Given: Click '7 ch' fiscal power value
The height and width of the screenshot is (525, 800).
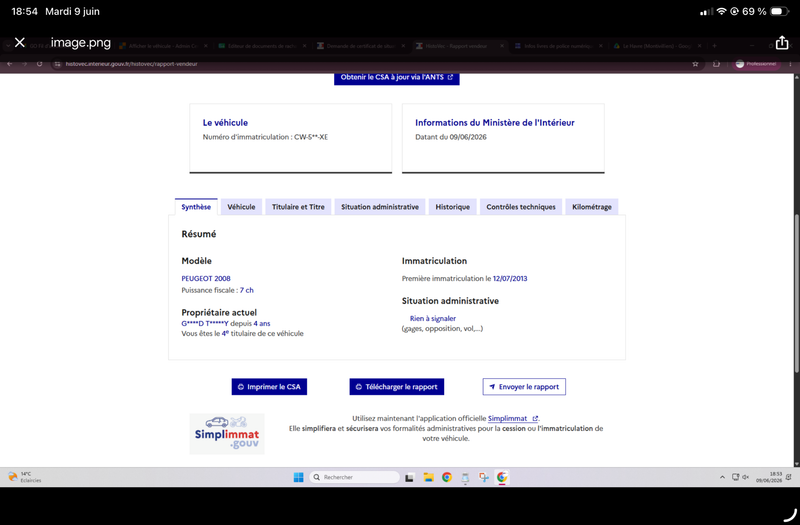Looking at the screenshot, I should (x=246, y=290).
